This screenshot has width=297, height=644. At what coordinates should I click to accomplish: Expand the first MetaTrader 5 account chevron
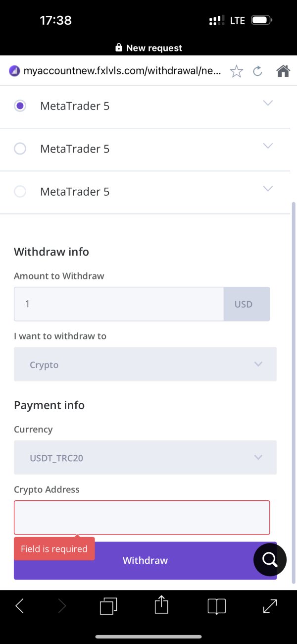coord(268,103)
